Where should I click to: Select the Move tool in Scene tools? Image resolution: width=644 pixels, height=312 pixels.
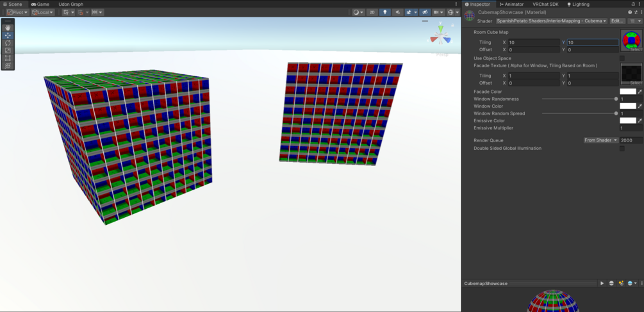tap(8, 35)
